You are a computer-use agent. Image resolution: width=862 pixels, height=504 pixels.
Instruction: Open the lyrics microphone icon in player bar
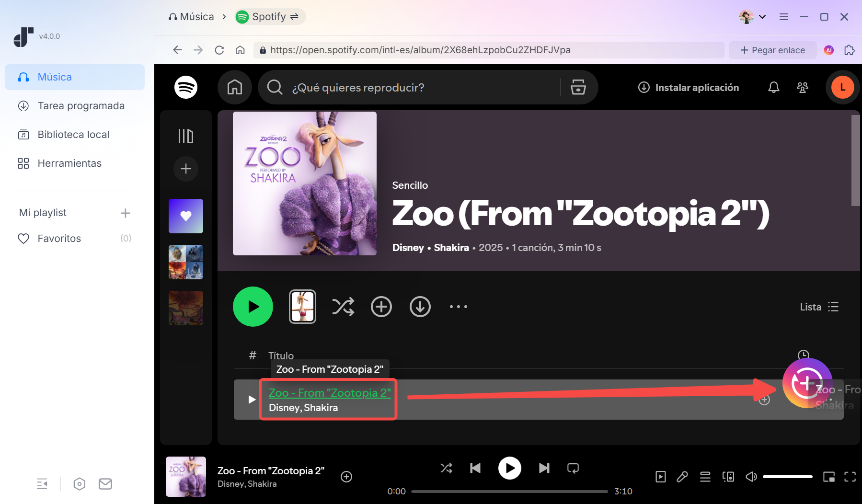[x=682, y=477]
